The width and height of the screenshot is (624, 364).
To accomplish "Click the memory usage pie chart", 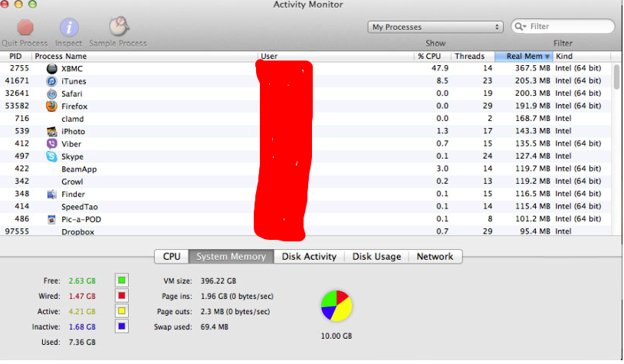I will click(337, 306).
